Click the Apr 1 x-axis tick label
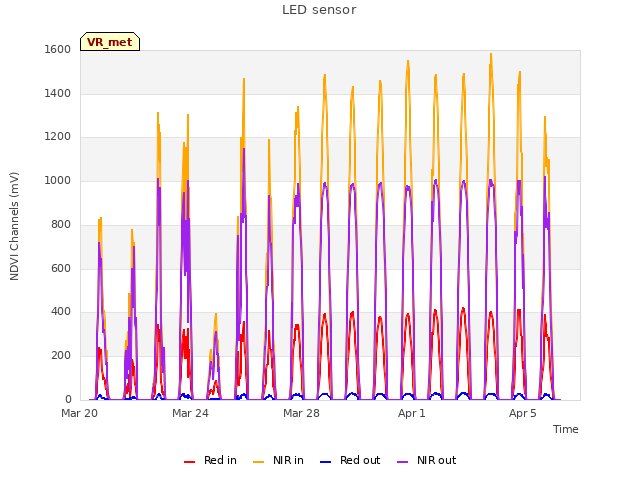 (x=412, y=413)
